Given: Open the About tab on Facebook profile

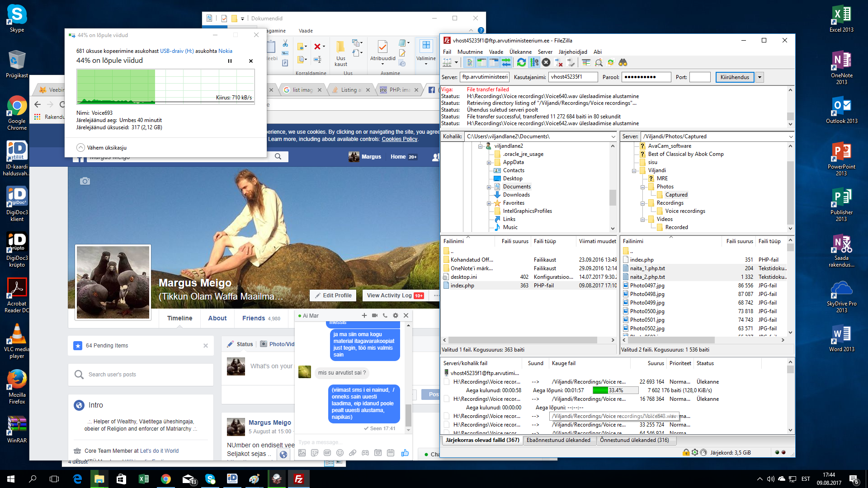Looking at the screenshot, I should pyautogui.click(x=217, y=318).
